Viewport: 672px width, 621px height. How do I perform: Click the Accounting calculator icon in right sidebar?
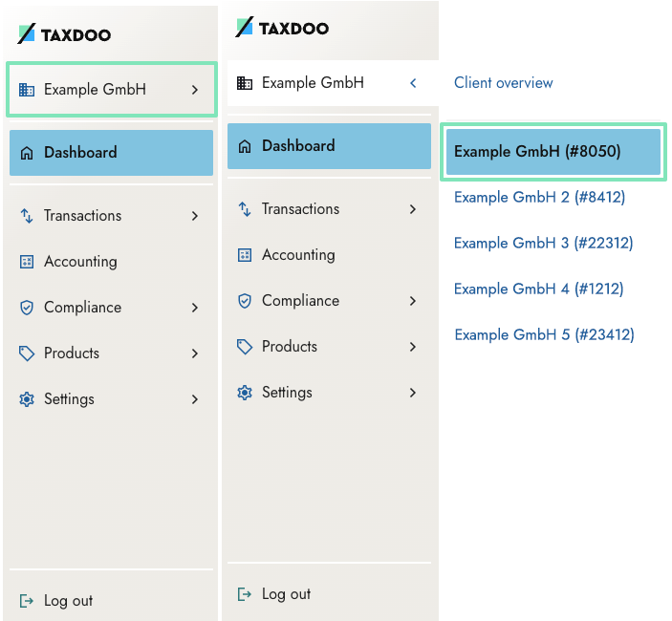[245, 255]
